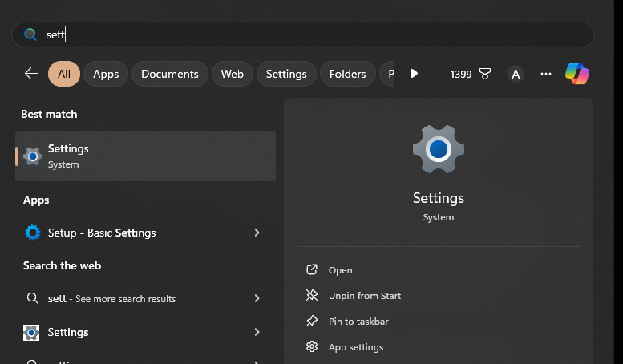Click the large Settings gear in preview pane
The width and height of the screenshot is (623, 364).
pyautogui.click(x=439, y=149)
